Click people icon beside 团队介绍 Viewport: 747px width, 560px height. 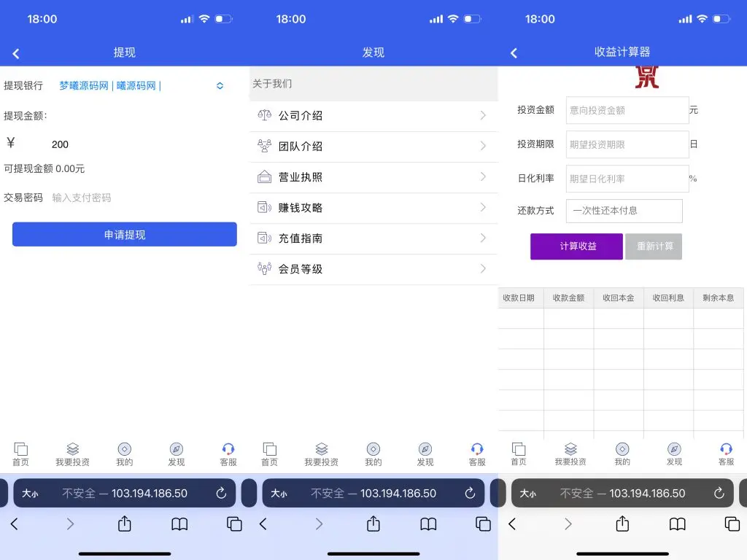click(x=265, y=146)
